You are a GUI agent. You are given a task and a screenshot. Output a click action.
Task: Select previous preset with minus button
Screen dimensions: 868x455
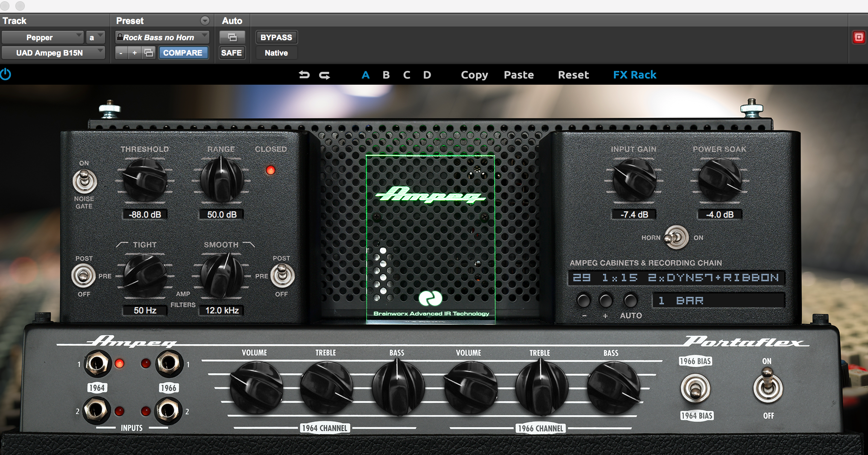tap(121, 53)
